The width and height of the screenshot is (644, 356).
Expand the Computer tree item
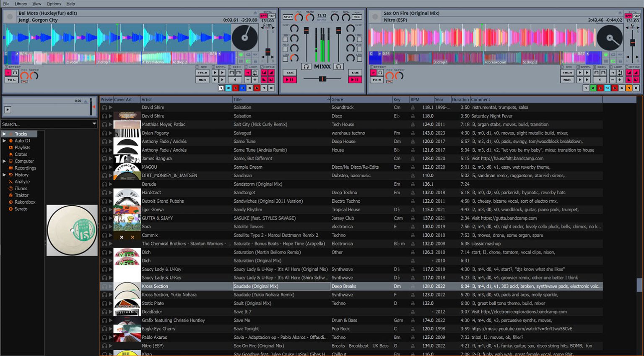4,161
